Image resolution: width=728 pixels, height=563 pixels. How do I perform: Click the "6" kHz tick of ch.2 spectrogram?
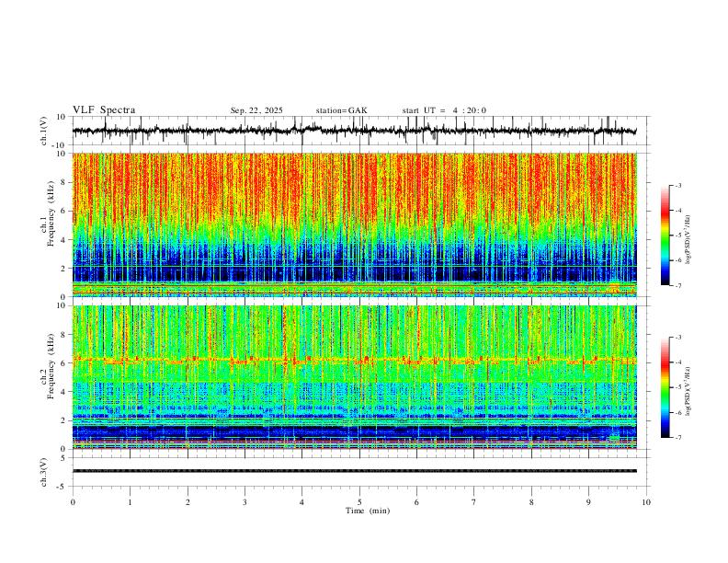(x=63, y=363)
